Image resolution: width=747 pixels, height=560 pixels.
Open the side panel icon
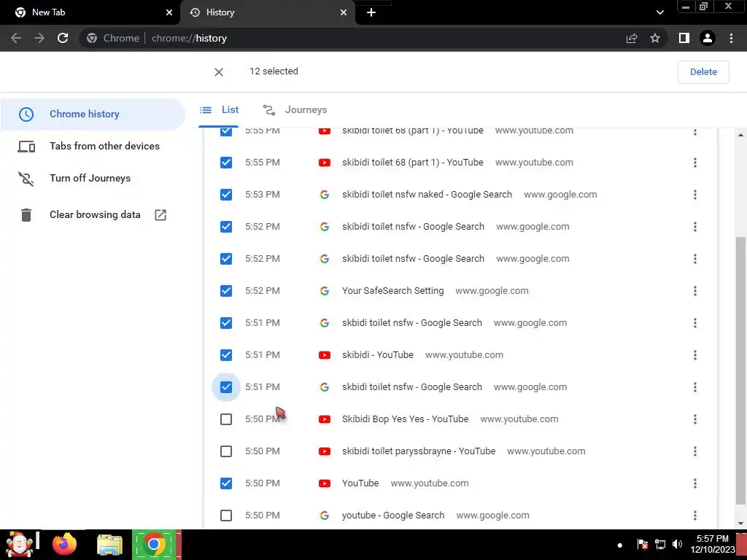[684, 38]
